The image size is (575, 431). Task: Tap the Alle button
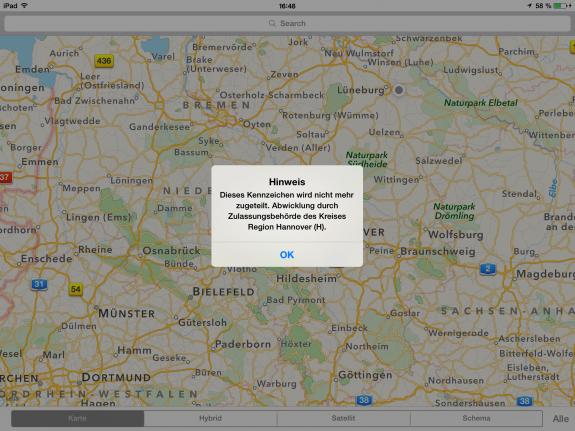[561, 419]
